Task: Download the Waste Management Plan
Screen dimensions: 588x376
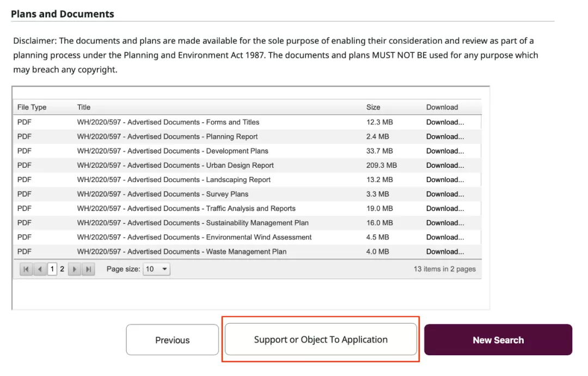Action: tap(445, 252)
